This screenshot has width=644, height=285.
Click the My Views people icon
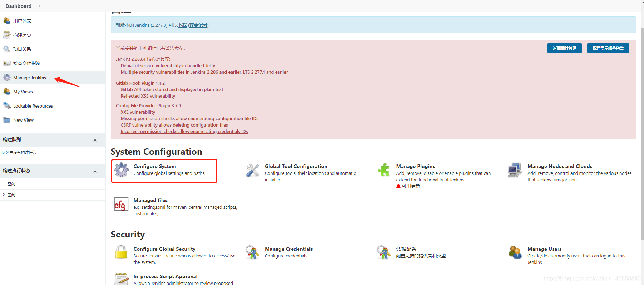click(x=7, y=92)
